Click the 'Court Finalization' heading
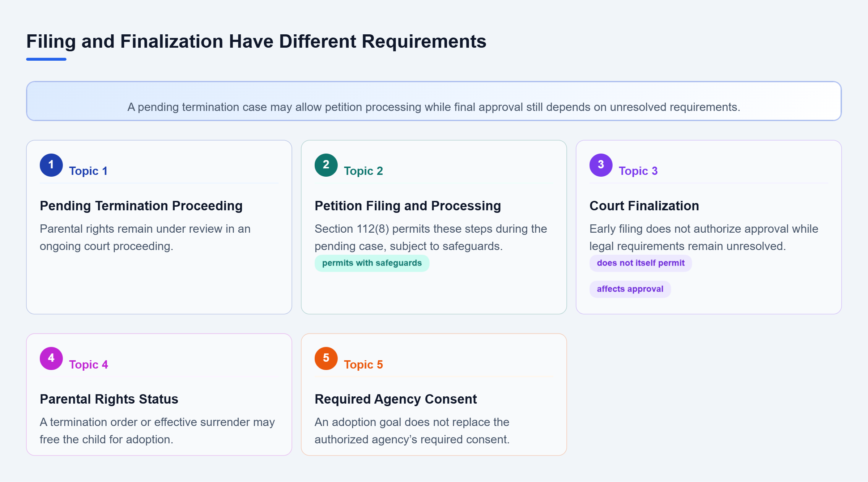The width and height of the screenshot is (868, 482). [x=644, y=206]
